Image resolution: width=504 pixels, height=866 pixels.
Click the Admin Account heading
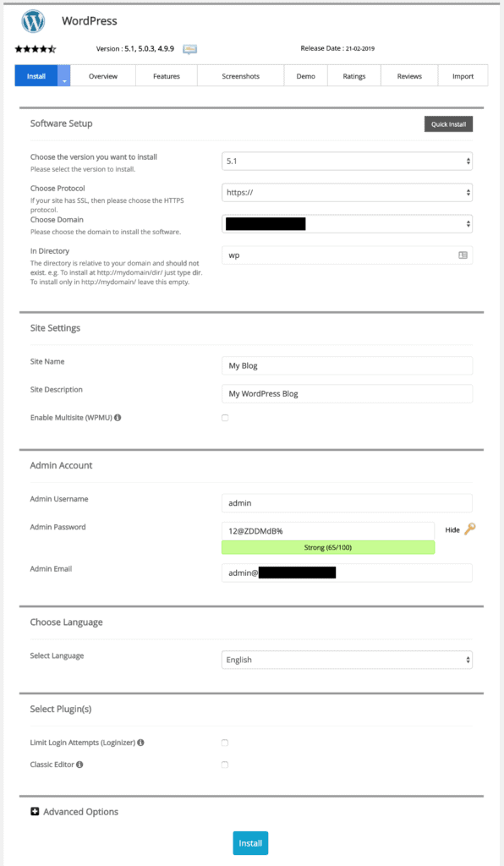coord(61,465)
